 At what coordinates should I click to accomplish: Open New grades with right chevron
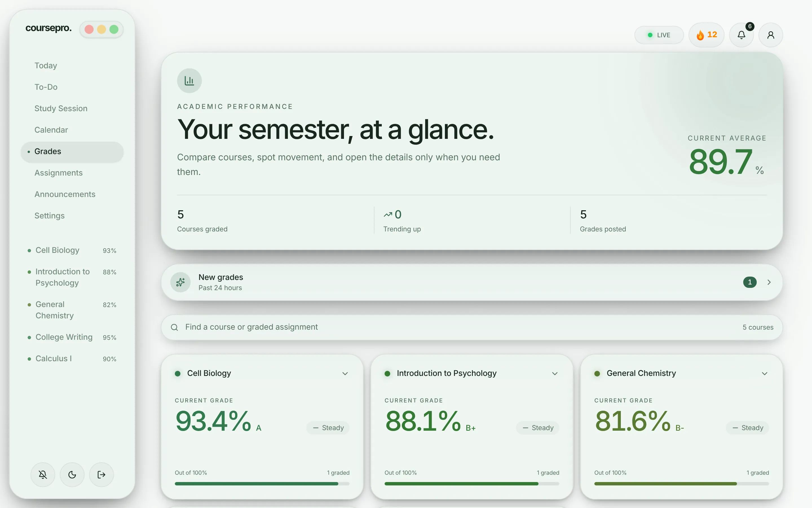tap(769, 282)
